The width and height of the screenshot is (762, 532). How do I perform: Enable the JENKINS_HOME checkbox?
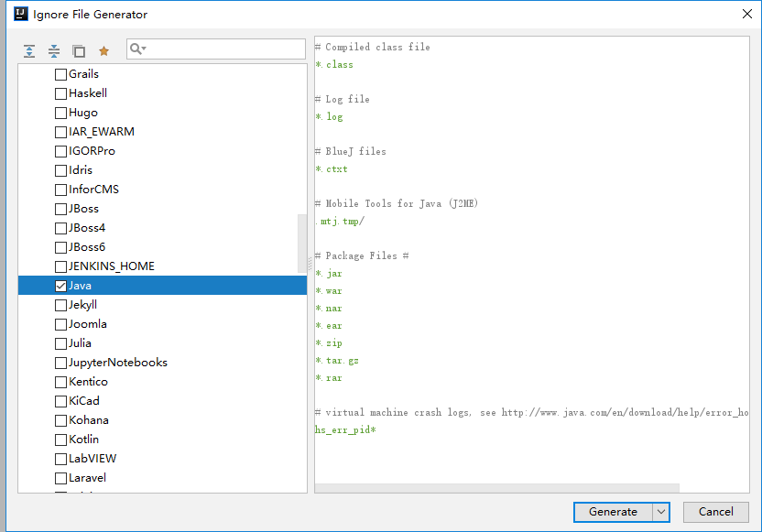pos(60,266)
